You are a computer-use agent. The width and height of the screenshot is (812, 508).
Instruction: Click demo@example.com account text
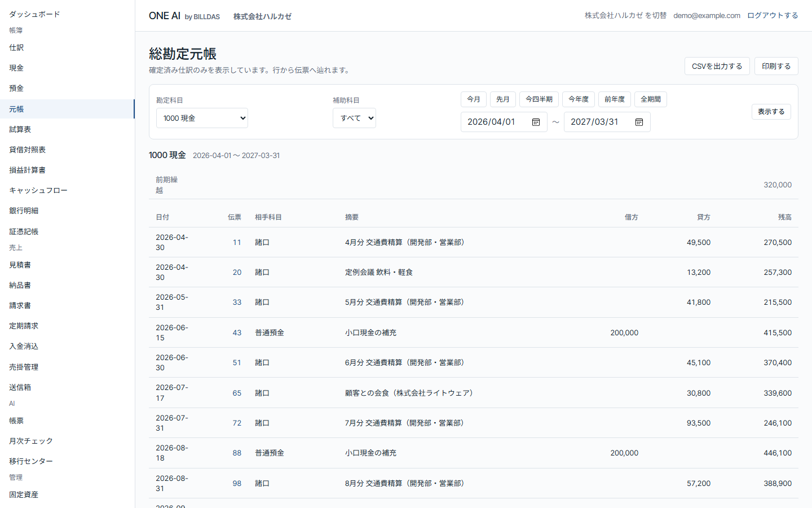[707, 15]
